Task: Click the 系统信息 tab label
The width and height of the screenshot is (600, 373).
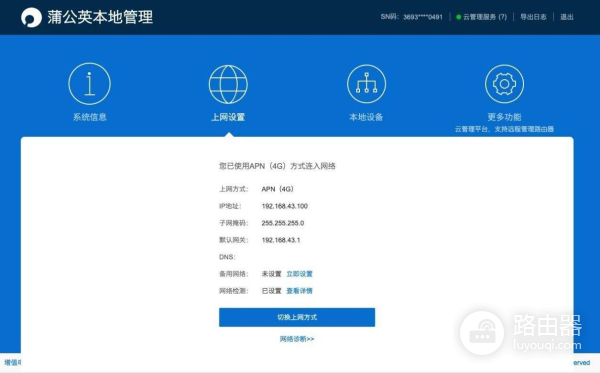Action: [90, 117]
